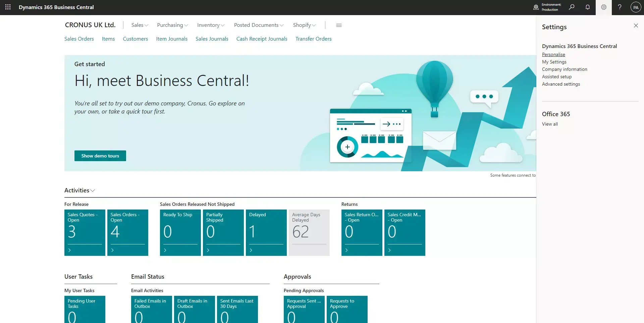
Task: Click the Sales Orders count 4
Action: pyautogui.click(x=115, y=232)
